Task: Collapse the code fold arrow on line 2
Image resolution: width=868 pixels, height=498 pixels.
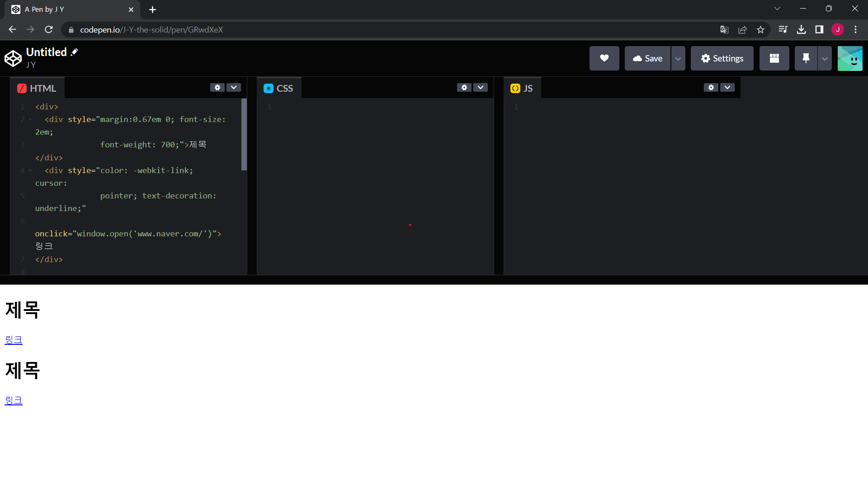Action: point(30,120)
